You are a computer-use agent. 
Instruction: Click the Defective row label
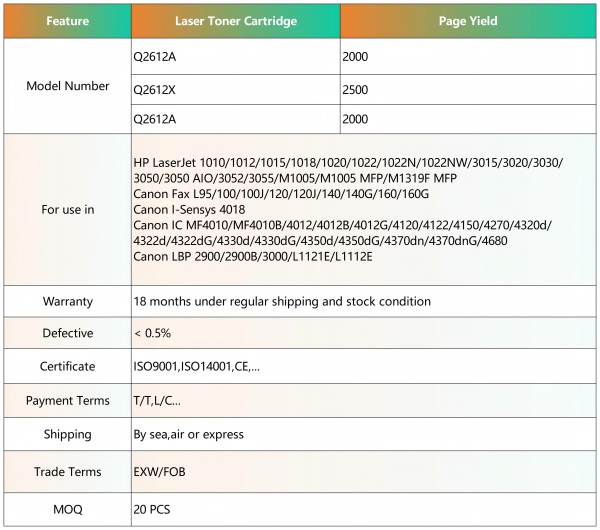click(x=68, y=333)
